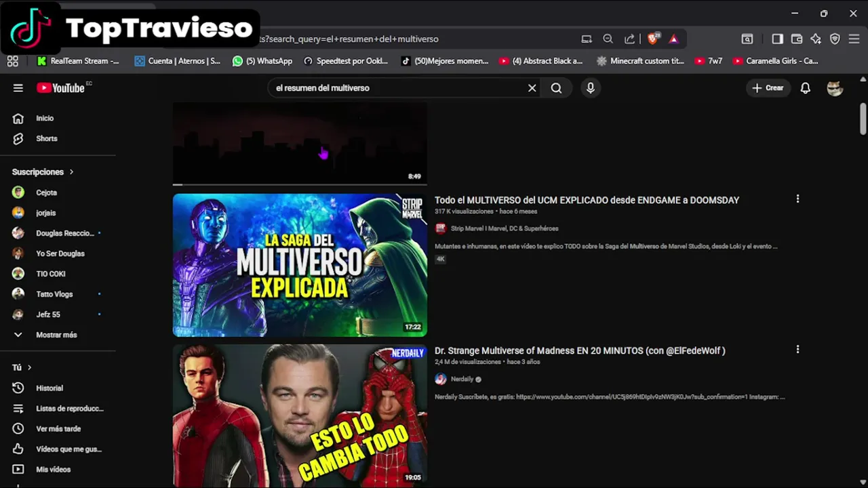The image size is (868, 488).
Task: Clear the search query with the X
Action: (x=532, y=88)
